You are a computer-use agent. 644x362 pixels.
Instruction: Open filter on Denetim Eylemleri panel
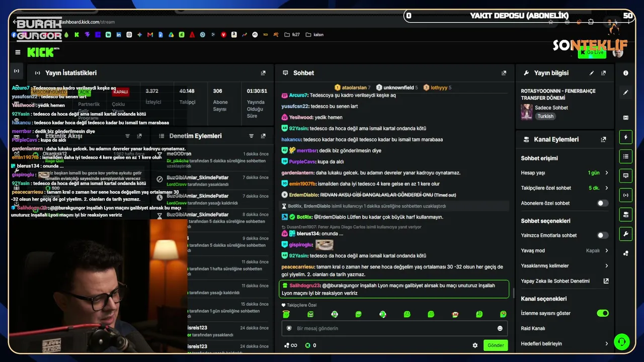(251, 136)
